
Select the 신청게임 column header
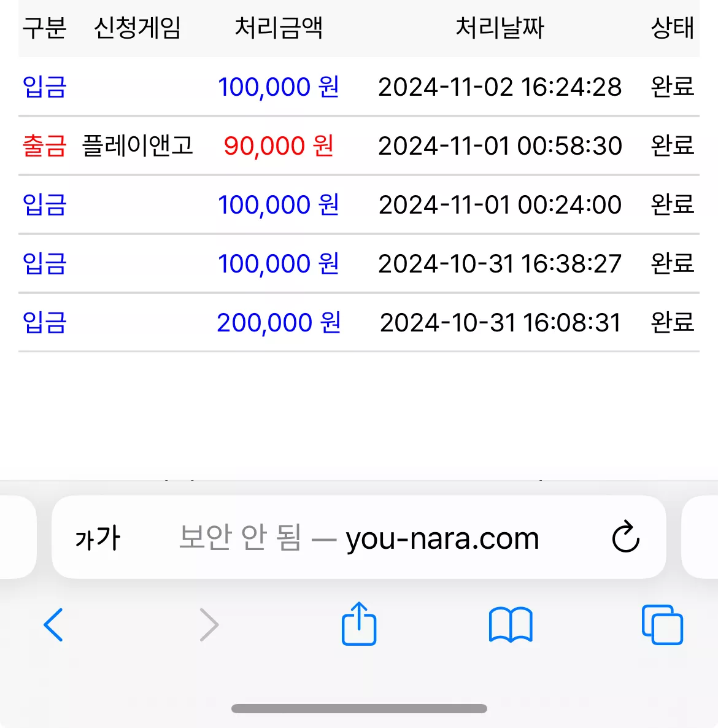pos(137,28)
